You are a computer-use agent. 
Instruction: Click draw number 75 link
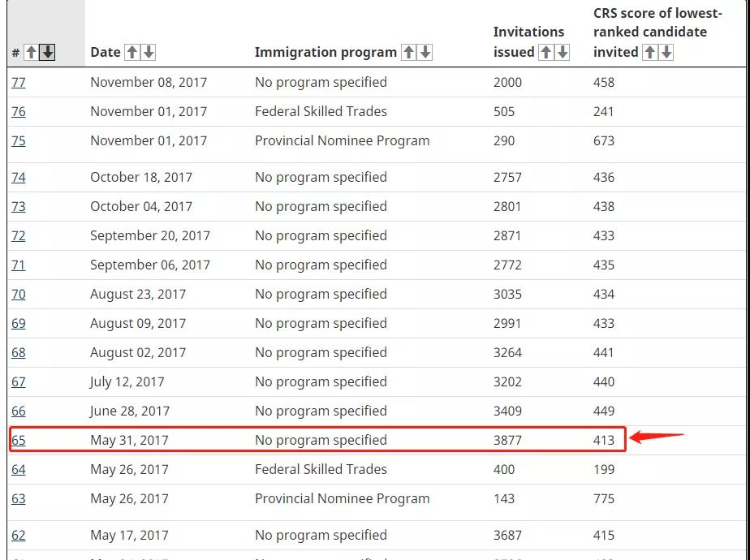[19, 141]
